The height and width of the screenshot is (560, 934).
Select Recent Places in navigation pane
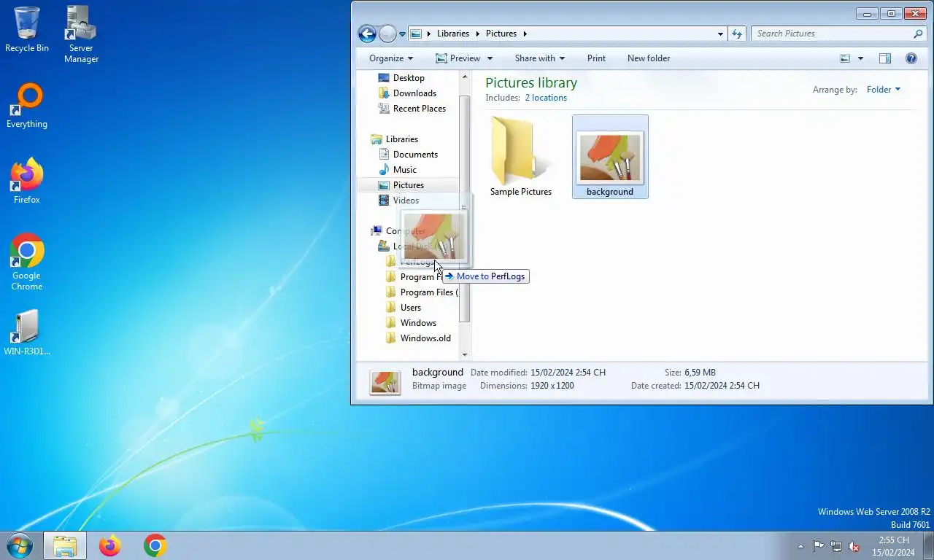click(419, 109)
